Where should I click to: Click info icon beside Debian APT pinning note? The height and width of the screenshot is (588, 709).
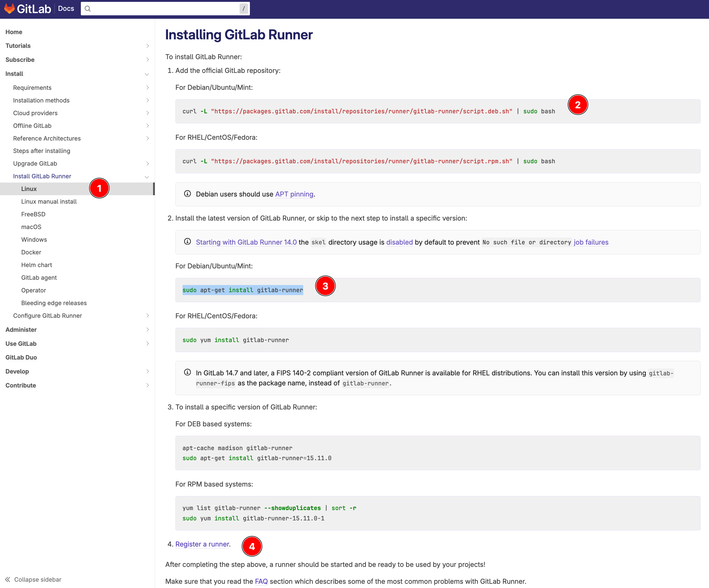click(187, 194)
